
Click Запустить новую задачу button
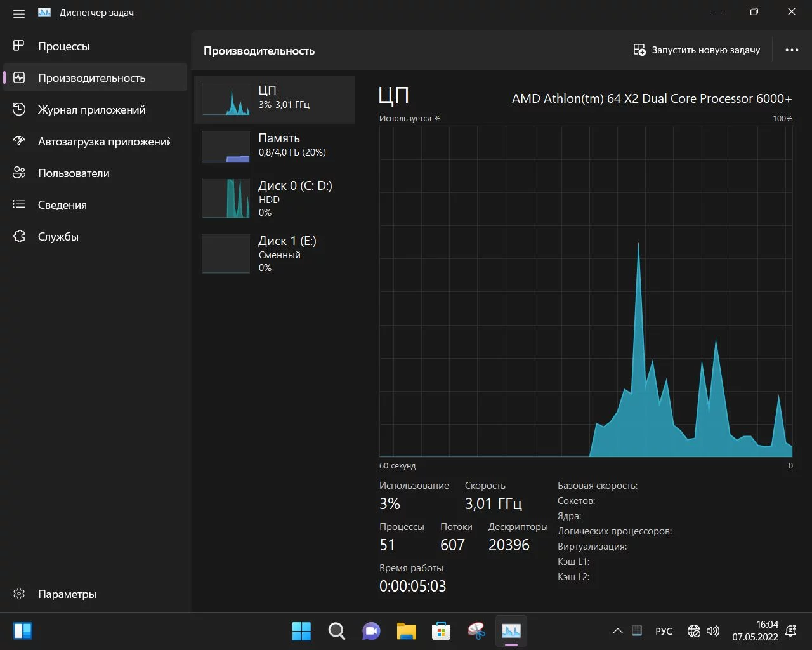pyautogui.click(x=697, y=50)
